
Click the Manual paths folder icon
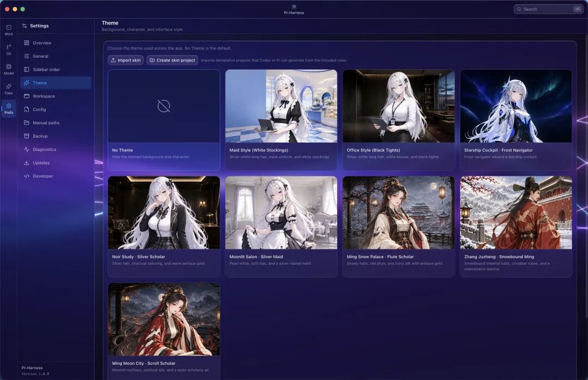(27, 122)
